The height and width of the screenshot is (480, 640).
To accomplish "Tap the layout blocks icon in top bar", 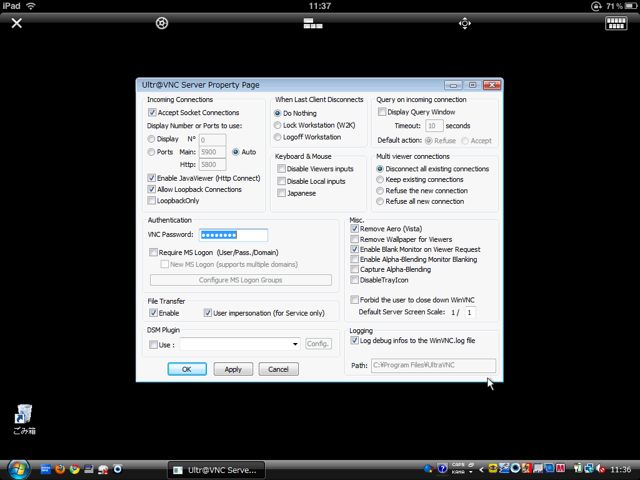I will (x=313, y=23).
